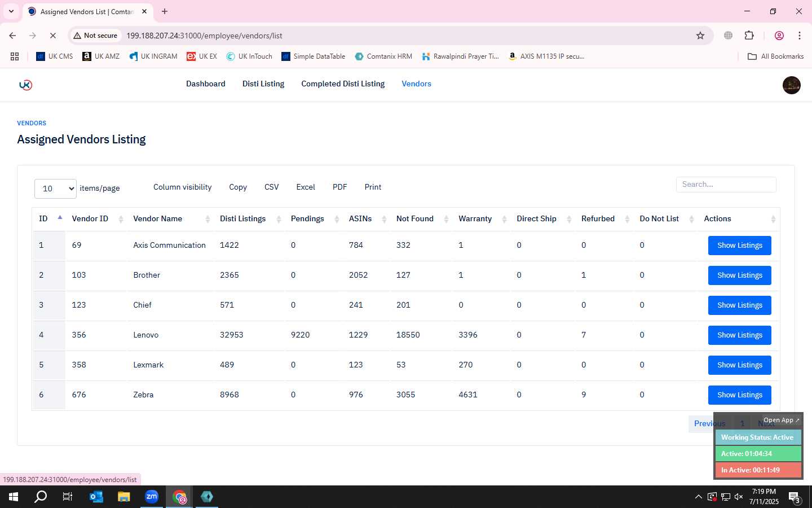Open notification center in taskbar
The height and width of the screenshot is (508, 812).
(x=795, y=497)
